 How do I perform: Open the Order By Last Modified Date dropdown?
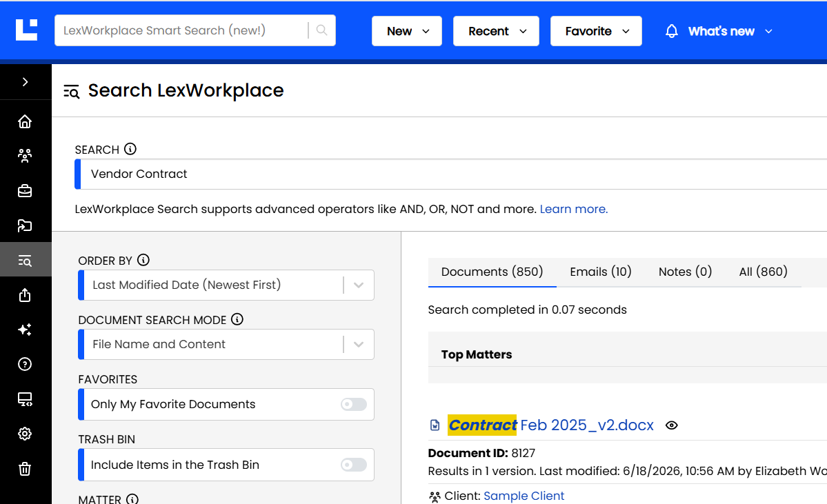[226, 285]
